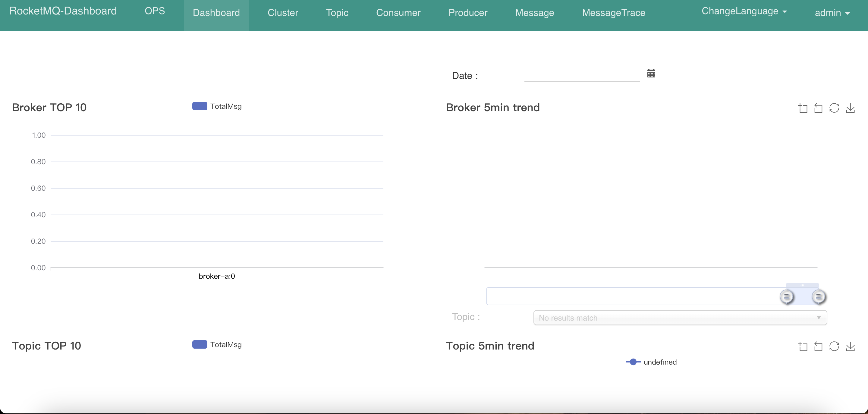Click the broker-a:0 axis label
The height and width of the screenshot is (414, 868).
(217, 276)
